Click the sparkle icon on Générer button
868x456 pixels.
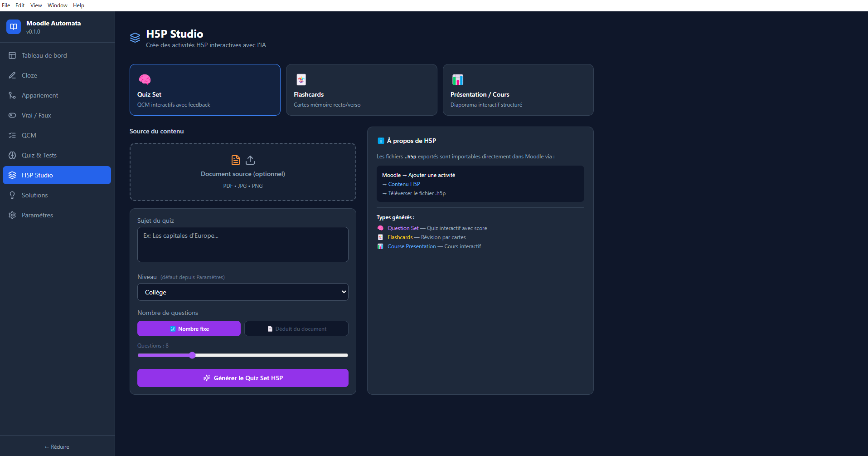207,378
